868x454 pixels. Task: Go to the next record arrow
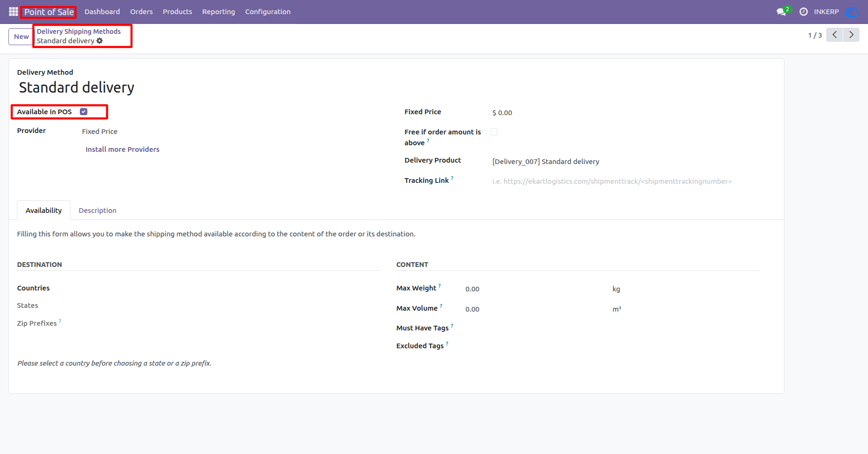[x=851, y=35]
